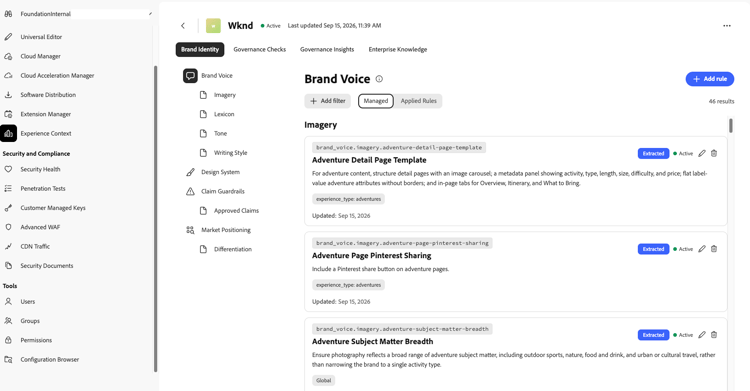Open Penetration Tests item
The image size is (750, 391).
[x=43, y=189]
